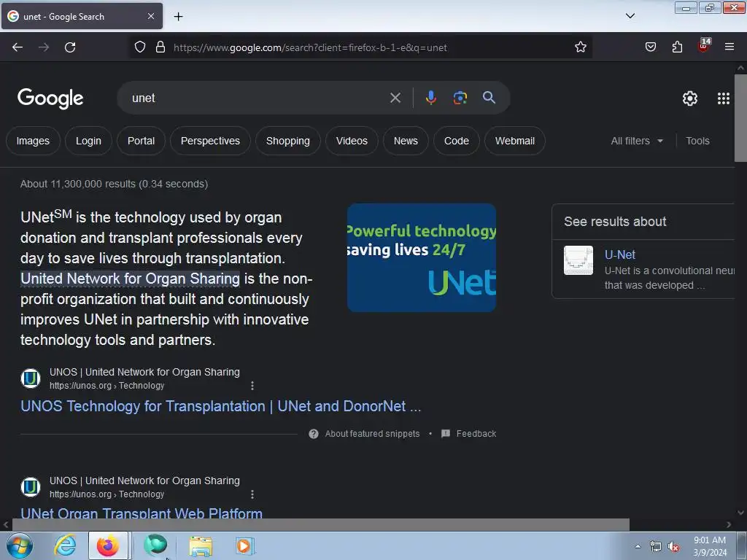Click the scroll-right arrow at page bottom

(729, 525)
